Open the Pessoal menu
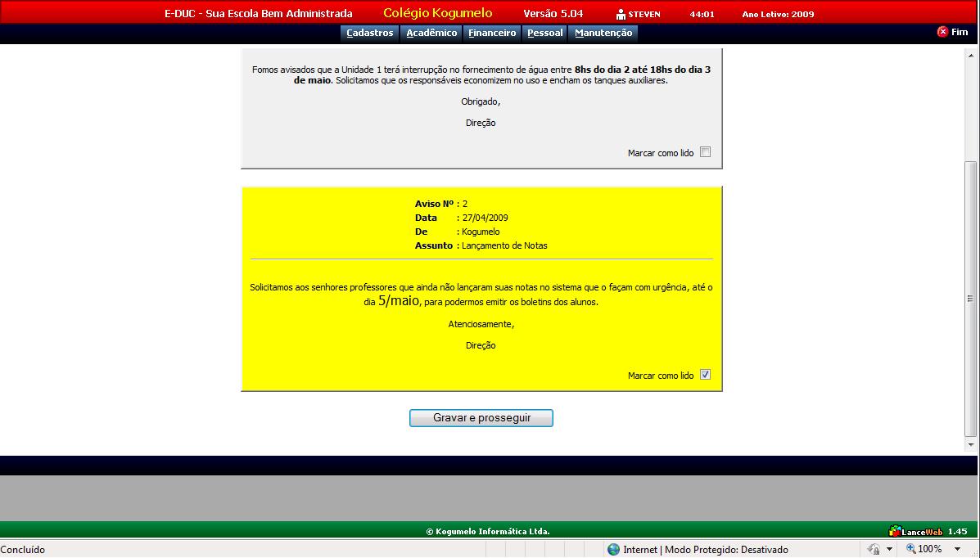 544,33
